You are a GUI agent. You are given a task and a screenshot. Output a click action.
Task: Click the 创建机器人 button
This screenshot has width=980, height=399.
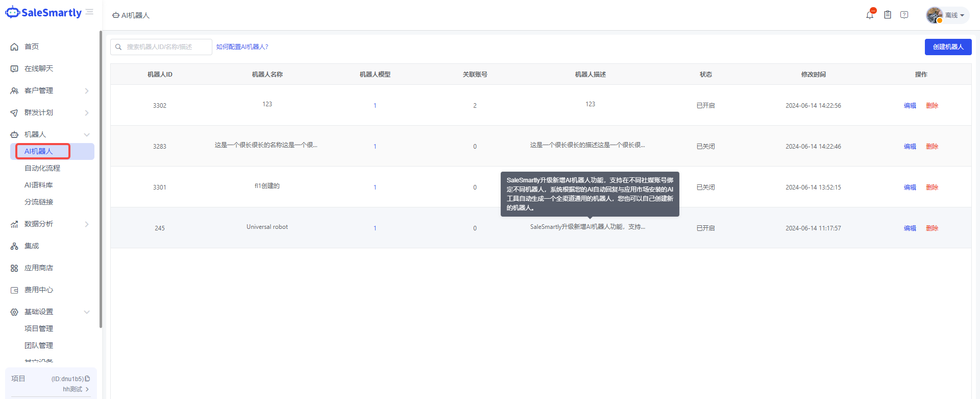click(x=948, y=47)
